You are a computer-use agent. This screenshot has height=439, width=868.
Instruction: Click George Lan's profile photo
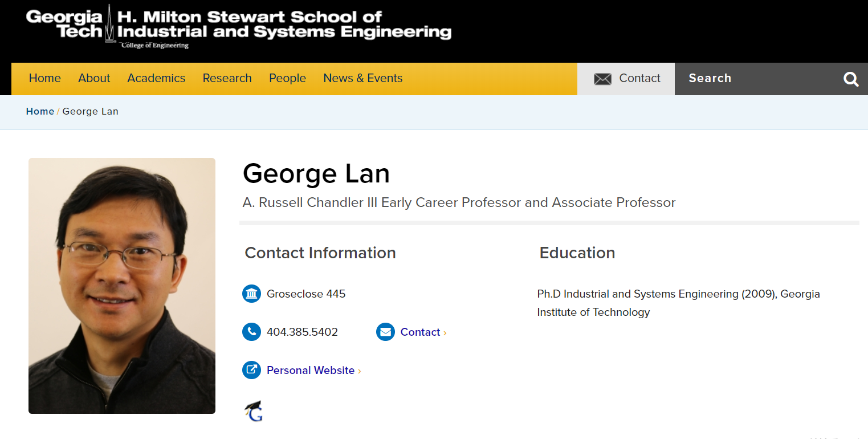[122, 286]
